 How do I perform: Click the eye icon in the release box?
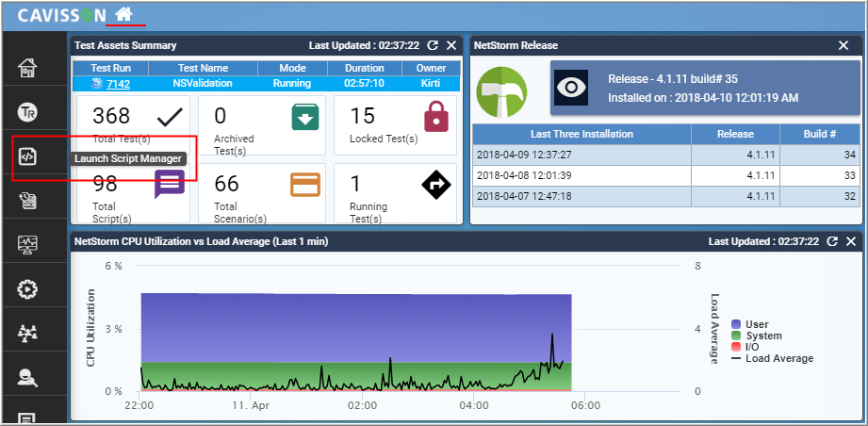[x=571, y=88]
